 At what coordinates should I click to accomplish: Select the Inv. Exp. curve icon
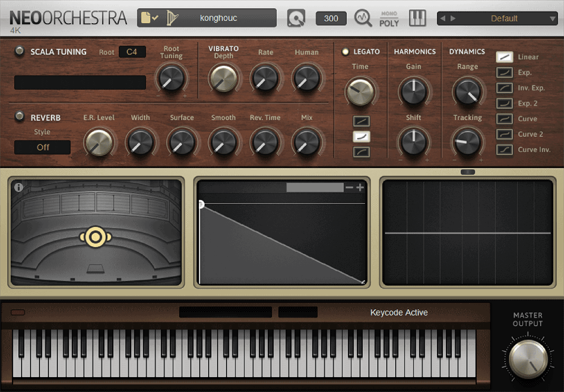(505, 88)
